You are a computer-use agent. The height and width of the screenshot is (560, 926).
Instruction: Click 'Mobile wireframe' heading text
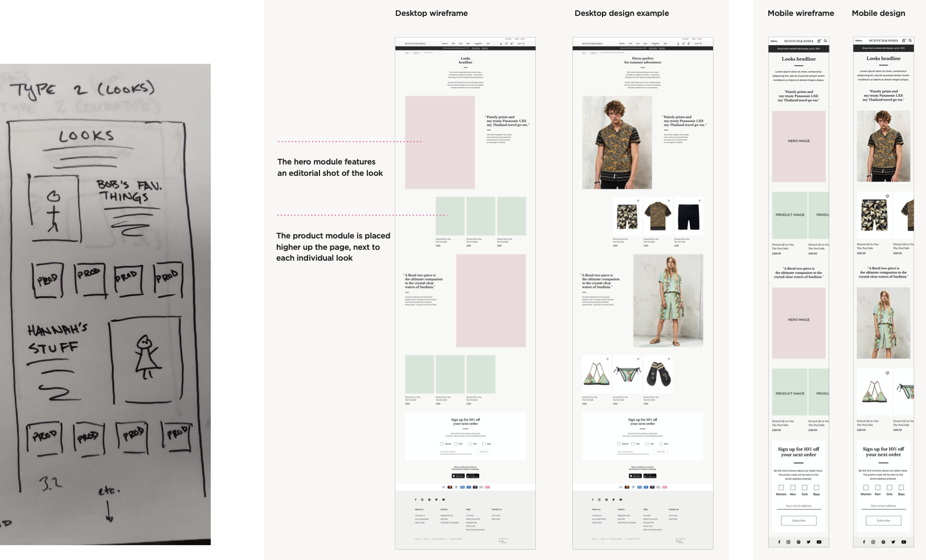click(x=801, y=13)
